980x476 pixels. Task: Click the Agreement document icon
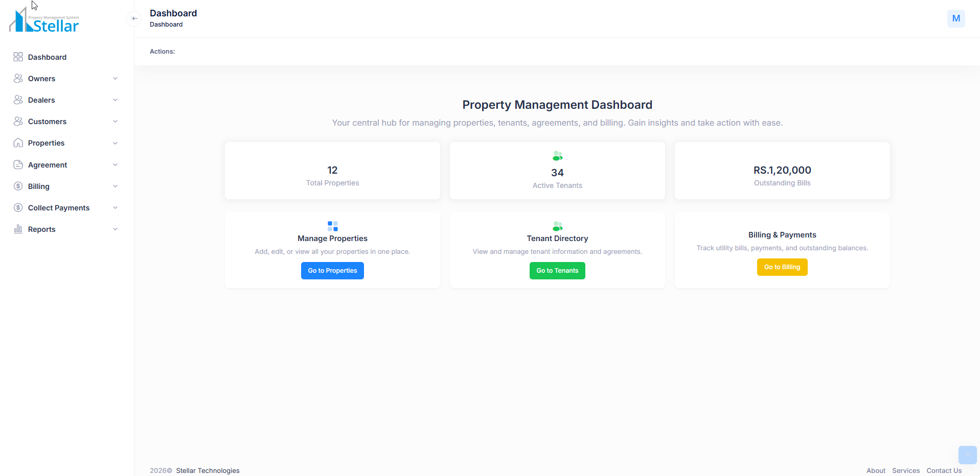18,165
